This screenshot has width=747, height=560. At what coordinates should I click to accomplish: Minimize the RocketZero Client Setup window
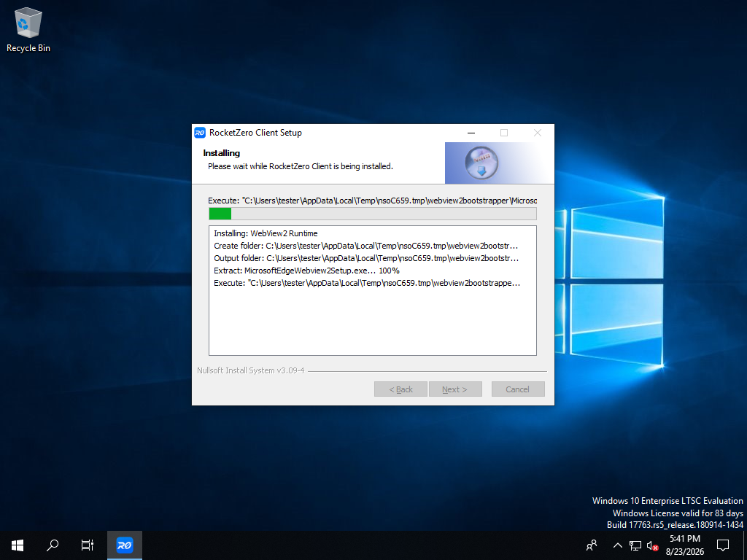471,133
